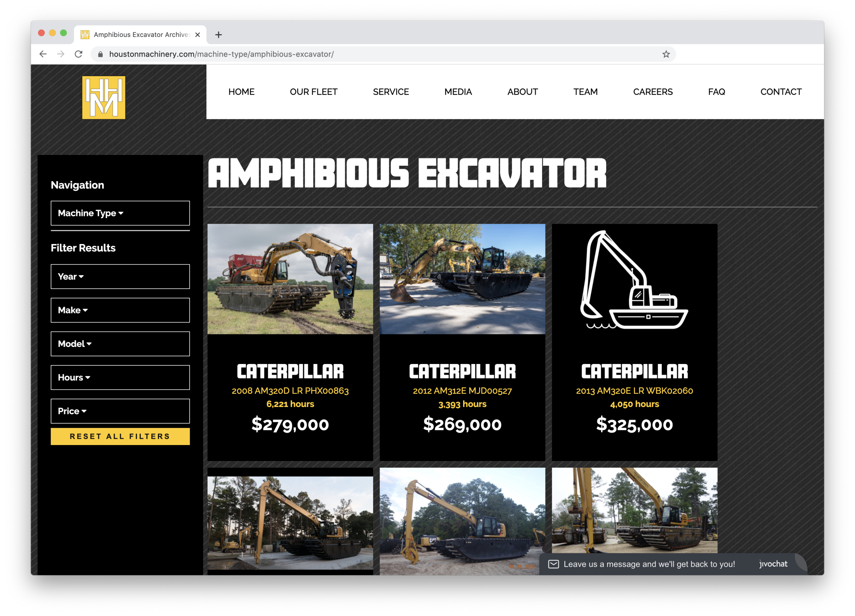Open the JivoChat message envelope icon

point(554,564)
